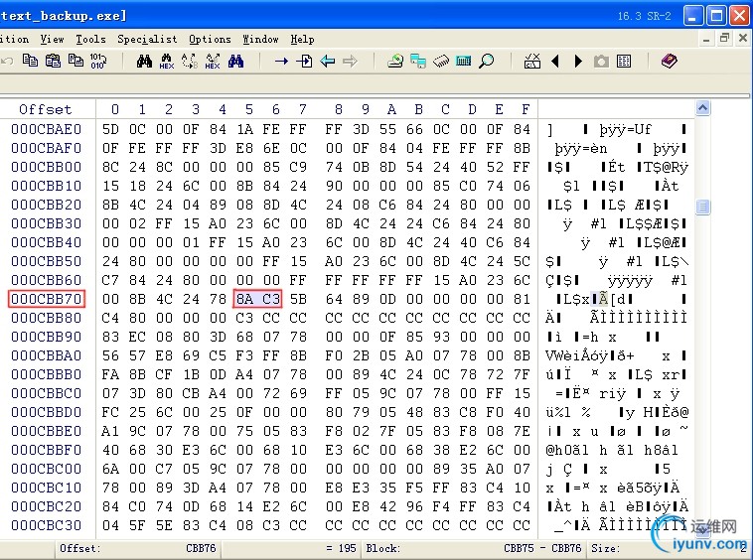Open Disk via the drive icon
753x560 pixels.
[395, 61]
